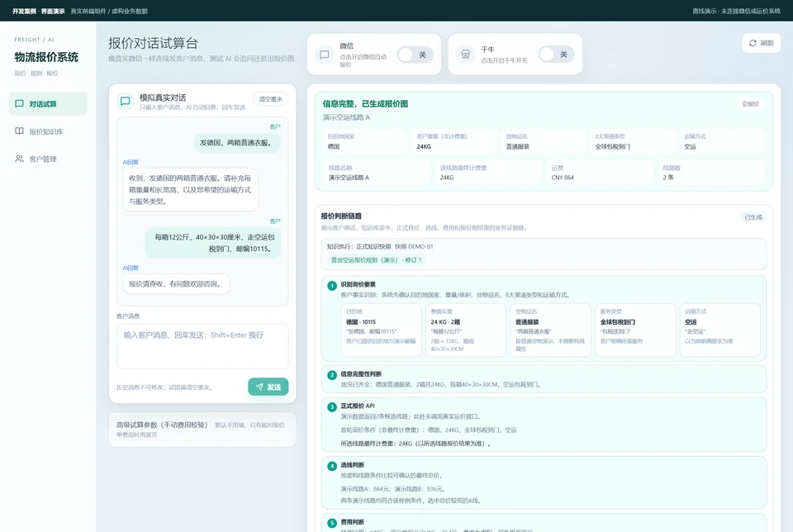Click the 模拟真实对话 chat icon
Viewport: 793px width, 532px height.
(x=125, y=101)
